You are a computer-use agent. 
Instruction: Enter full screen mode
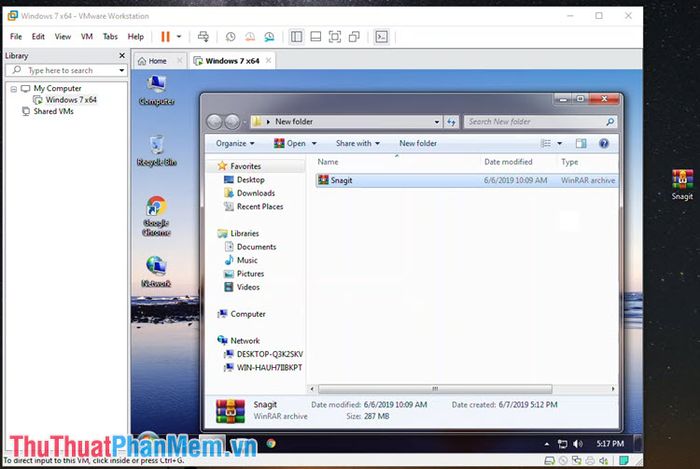click(335, 37)
